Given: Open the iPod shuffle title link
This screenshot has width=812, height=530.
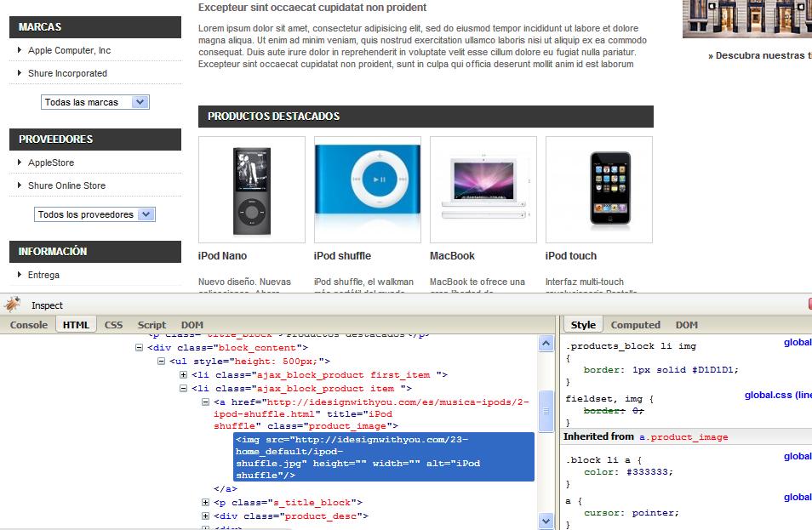Looking at the screenshot, I should [342, 256].
